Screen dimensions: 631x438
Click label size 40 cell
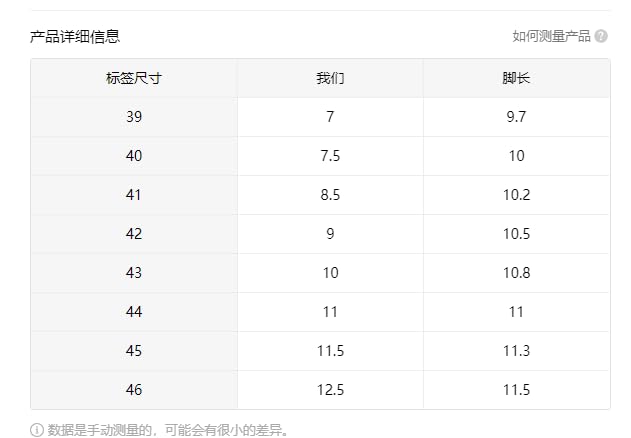pyautogui.click(x=134, y=156)
